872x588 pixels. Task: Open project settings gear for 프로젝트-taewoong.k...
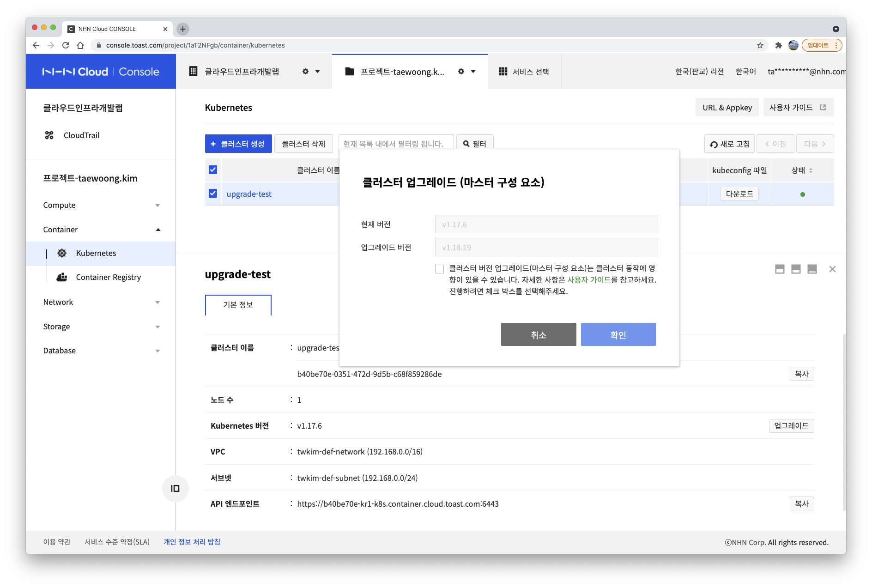coord(461,72)
